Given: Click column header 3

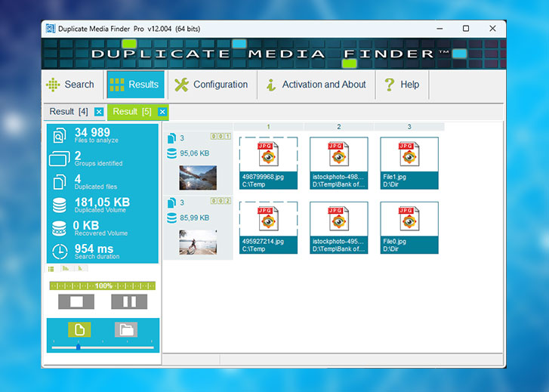Looking at the screenshot, I should click(x=409, y=127).
